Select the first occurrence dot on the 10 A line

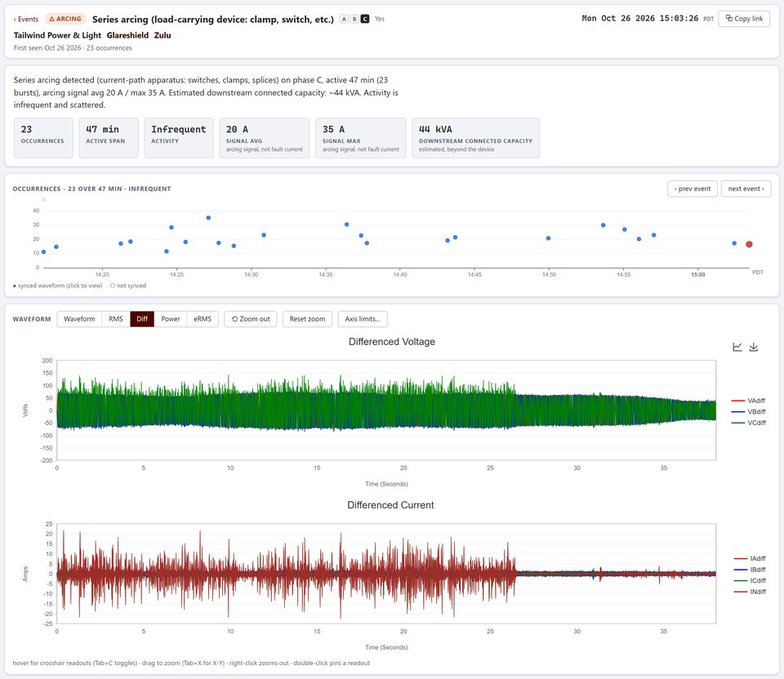[43, 252]
